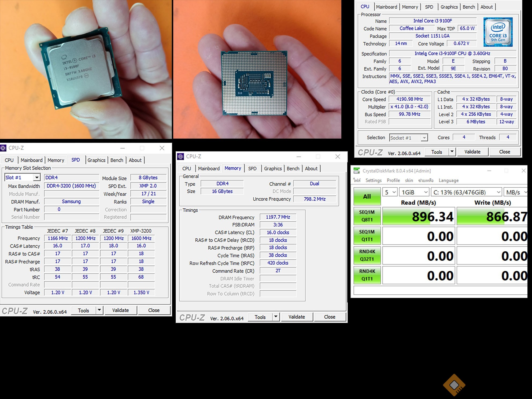Select the Graphics tab in the SPD window
This screenshot has width=532, height=399.
click(96, 160)
